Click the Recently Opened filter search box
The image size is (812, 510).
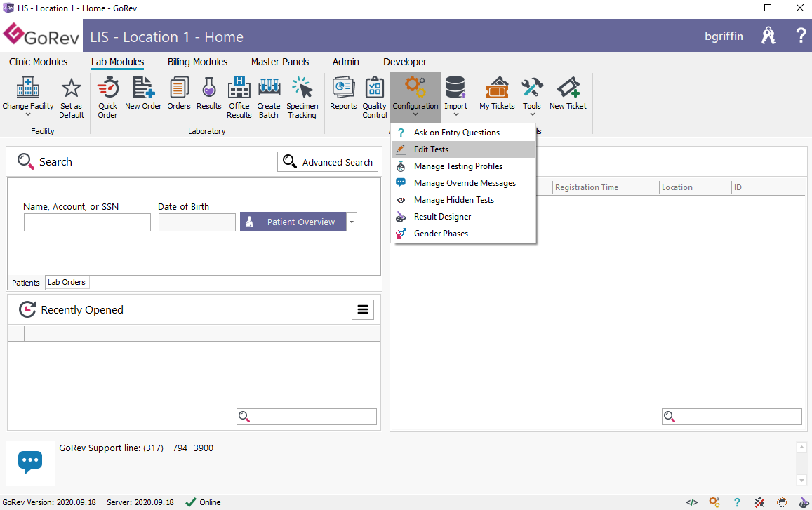coord(307,417)
